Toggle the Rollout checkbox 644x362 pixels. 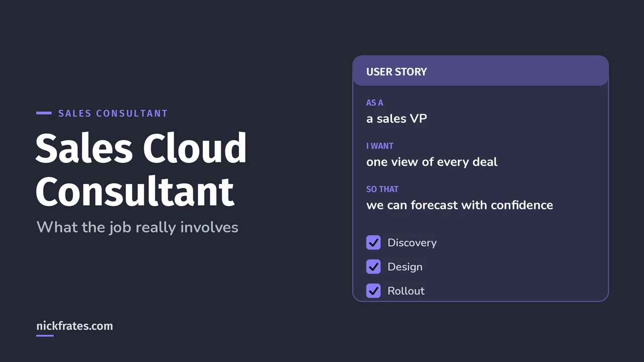pos(373,291)
